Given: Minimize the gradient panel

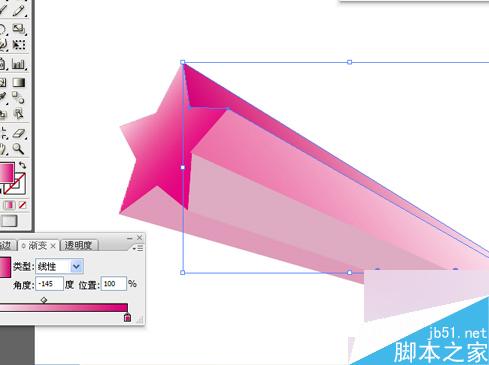Looking at the screenshot, I should click(x=130, y=238).
